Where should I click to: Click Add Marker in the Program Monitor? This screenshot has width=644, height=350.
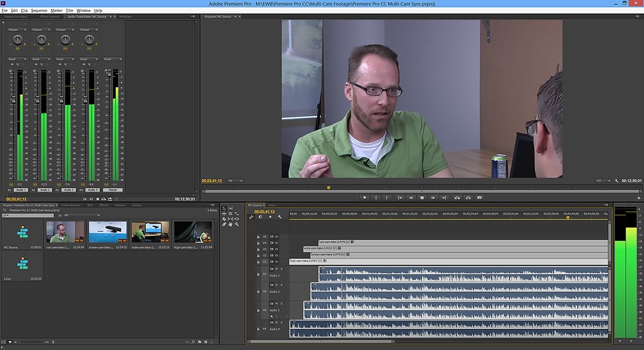[365, 197]
